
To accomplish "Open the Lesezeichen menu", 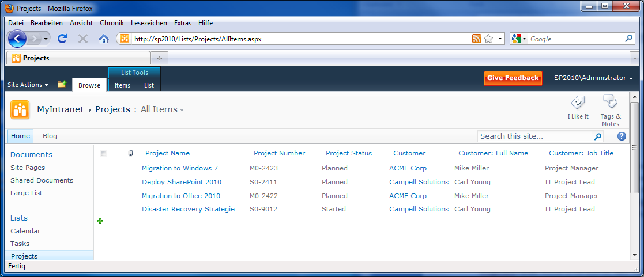I will pyautogui.click(x=149, y=23).
